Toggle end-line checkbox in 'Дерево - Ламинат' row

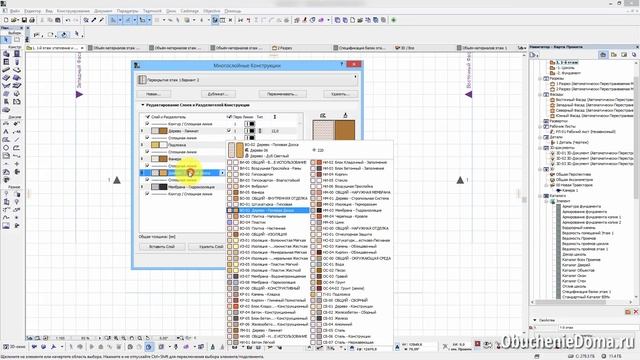click(x=229, y=131)
